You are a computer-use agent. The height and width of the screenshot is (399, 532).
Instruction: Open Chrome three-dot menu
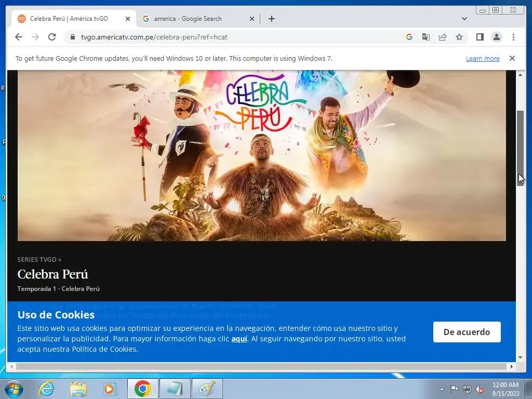pos(513,37)
